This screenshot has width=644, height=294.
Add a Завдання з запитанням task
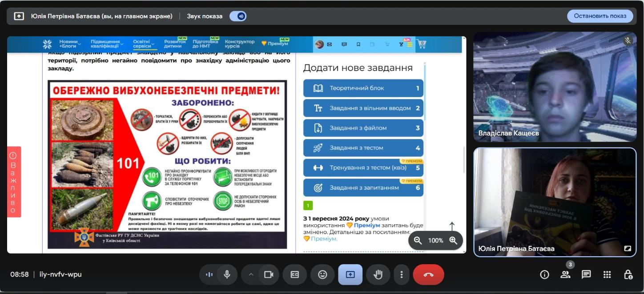coord(363,187)
